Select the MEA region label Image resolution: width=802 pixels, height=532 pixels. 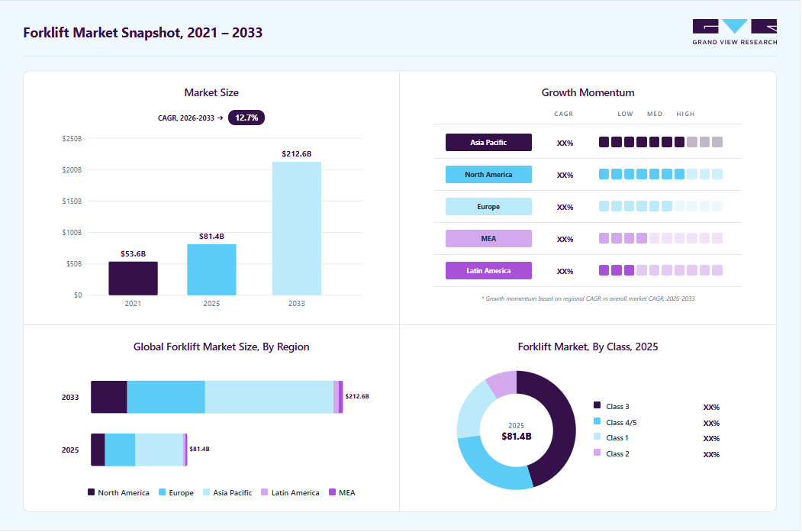pyautogui.click(x=488, y=238)
